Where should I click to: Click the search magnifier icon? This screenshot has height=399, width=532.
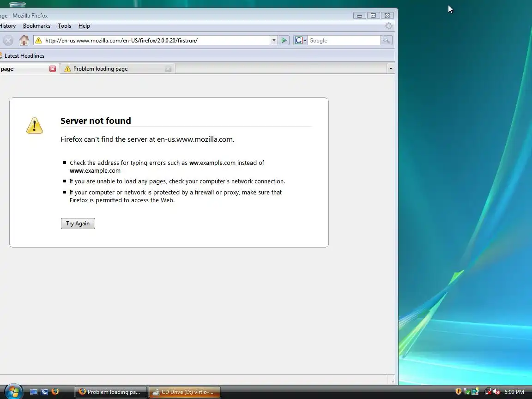pyautogui.click(x=387, y=40)
